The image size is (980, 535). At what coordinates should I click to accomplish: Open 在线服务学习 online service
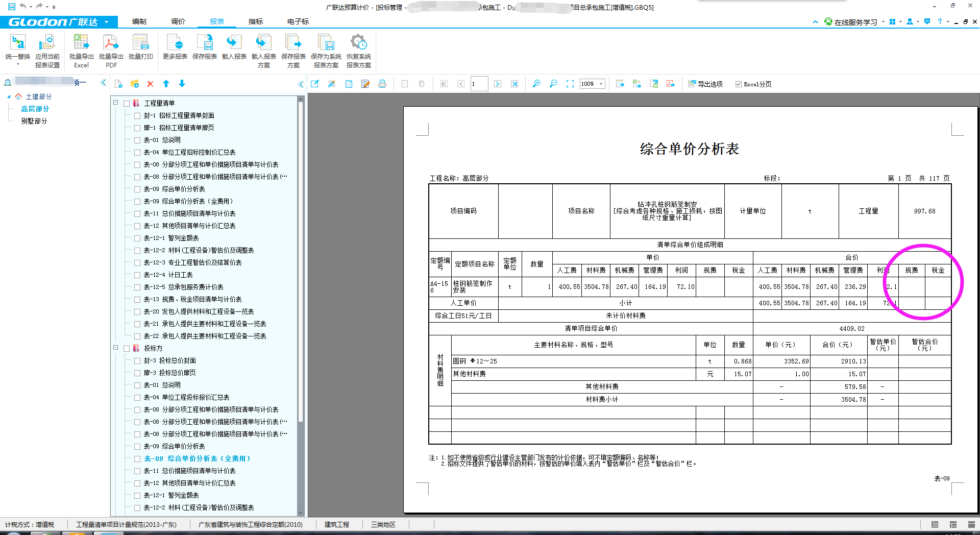tap(851, 22)
